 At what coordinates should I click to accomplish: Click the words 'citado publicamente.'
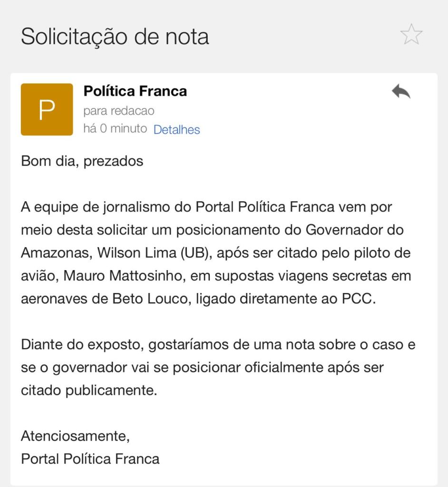(88, 390)
